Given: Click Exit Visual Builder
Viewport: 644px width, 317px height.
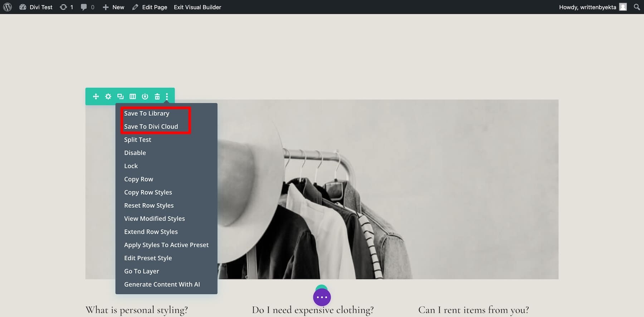Looking at the screenshot, I should coord(197,7).
